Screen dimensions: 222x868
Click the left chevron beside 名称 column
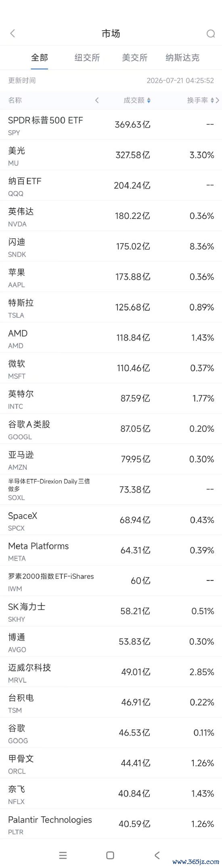tap(97, 100)
